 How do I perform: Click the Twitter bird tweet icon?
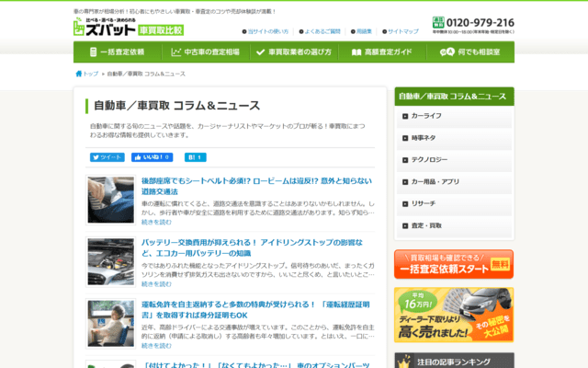point(96,157)
